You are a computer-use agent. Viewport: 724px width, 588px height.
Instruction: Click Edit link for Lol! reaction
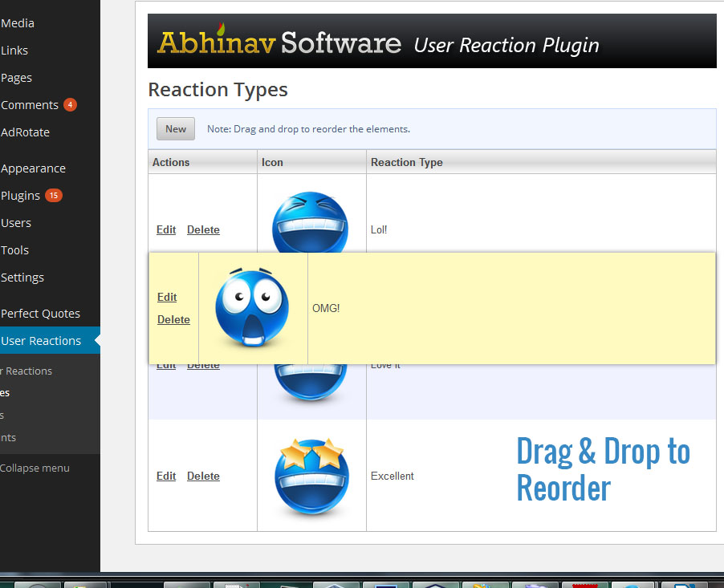[166, 230]
